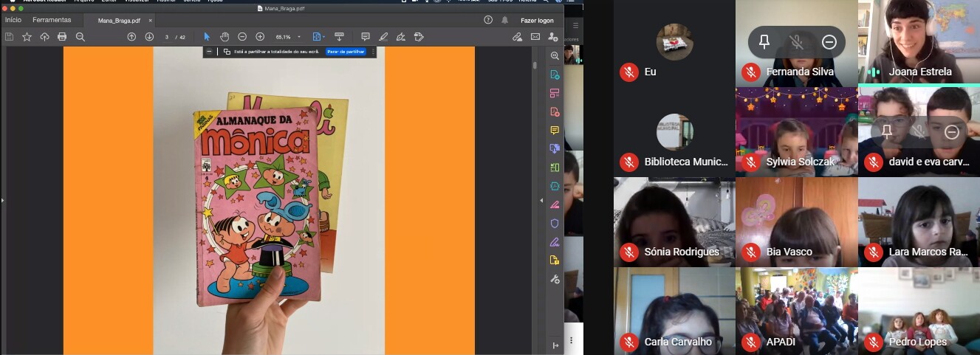Zoom in with the plus circle

(260, 36)
